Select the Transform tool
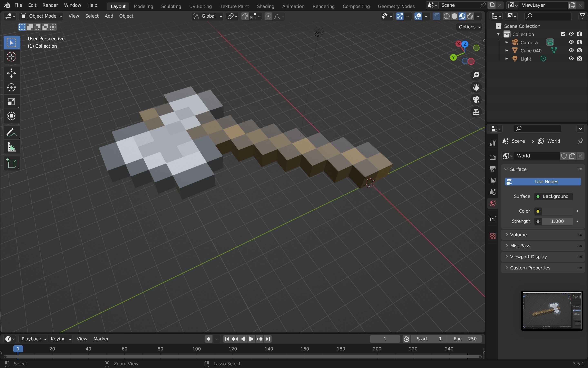The height and width of the screenshot is (368, 588). 11,116
